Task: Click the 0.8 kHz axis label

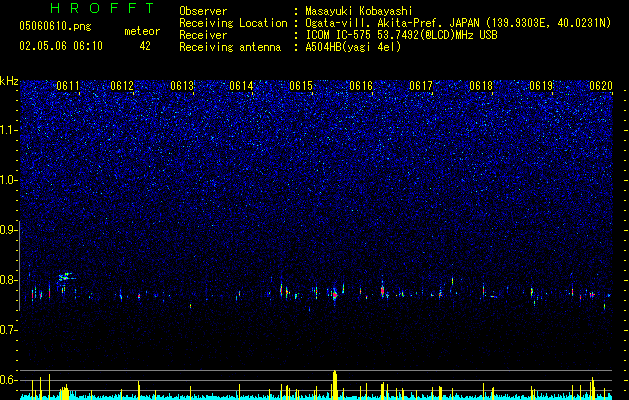Action: point(9,280)
